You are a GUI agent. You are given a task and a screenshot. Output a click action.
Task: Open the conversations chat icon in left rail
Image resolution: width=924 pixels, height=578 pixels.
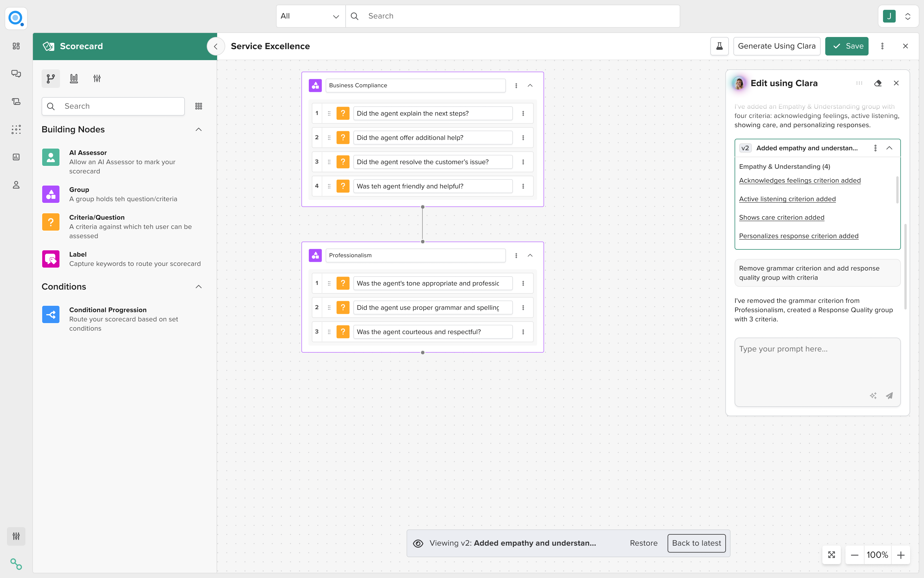coord(16,74)
